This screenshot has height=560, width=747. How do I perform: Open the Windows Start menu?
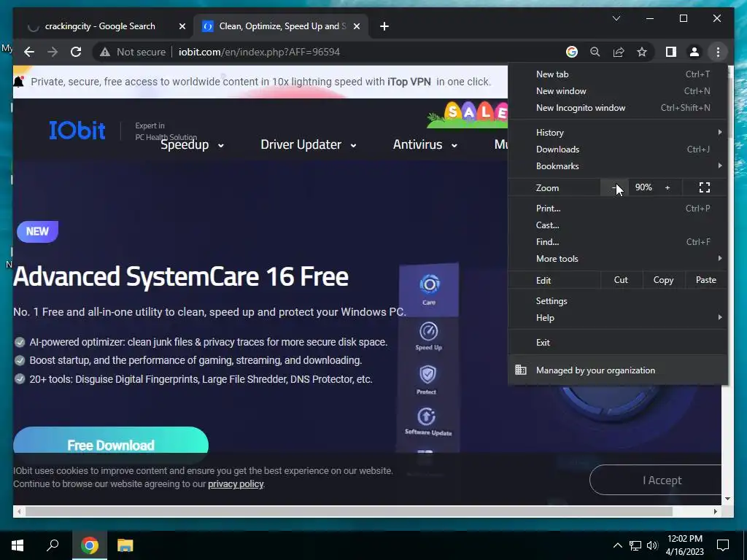[18, 545]
